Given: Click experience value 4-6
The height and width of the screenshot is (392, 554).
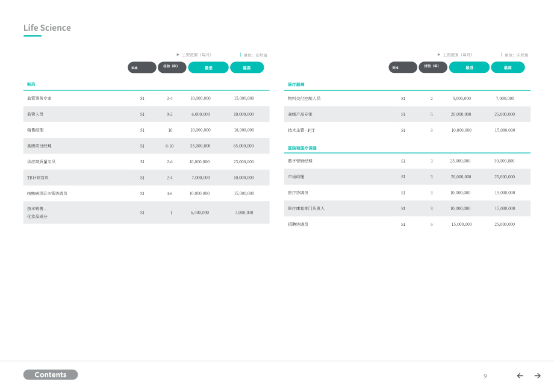Looking at the screenshot, I should 170,193.
